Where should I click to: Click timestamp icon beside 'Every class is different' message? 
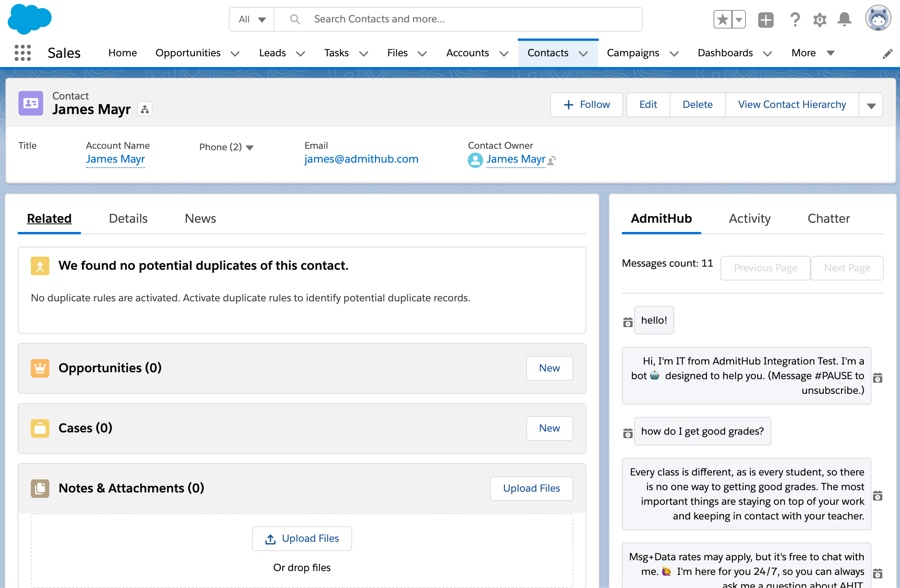tap(878, 496)
